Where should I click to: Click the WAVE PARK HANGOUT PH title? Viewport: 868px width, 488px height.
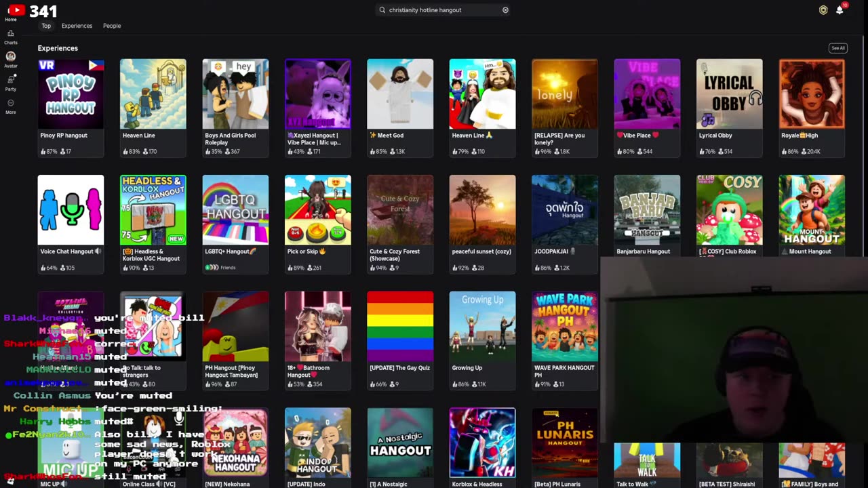click(564, 371)
